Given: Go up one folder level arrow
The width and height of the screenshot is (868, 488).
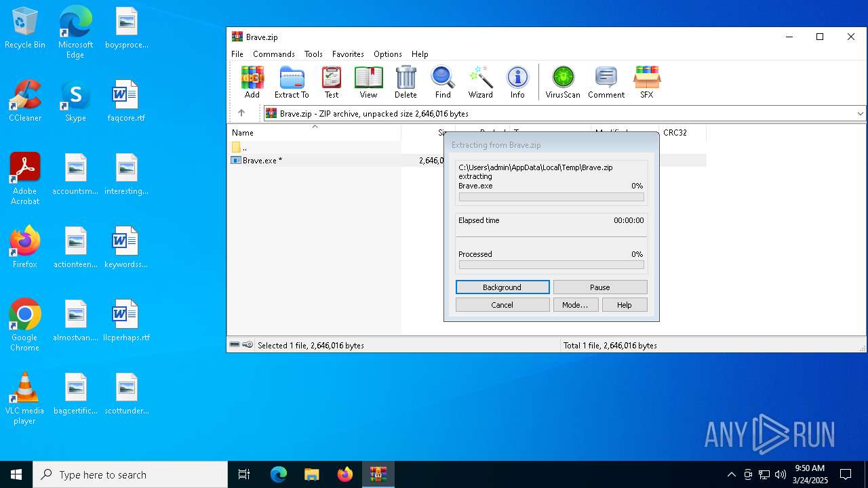Looking at the screenshot, I should coord(241,113).
